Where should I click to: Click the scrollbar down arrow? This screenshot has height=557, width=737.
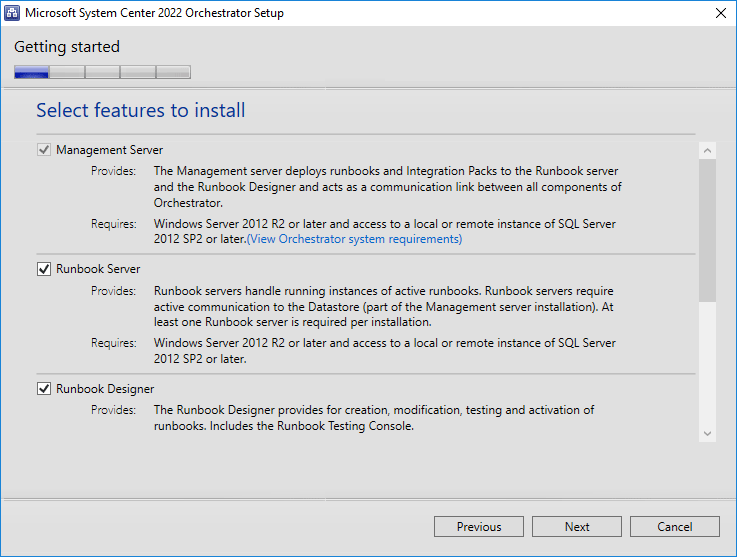point(707,433)
